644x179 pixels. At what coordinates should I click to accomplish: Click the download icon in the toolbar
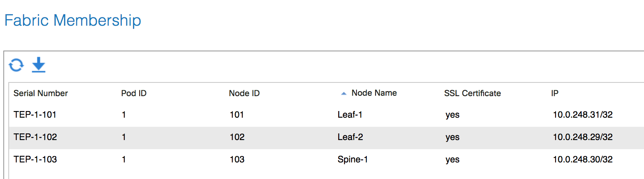(39, 65)
